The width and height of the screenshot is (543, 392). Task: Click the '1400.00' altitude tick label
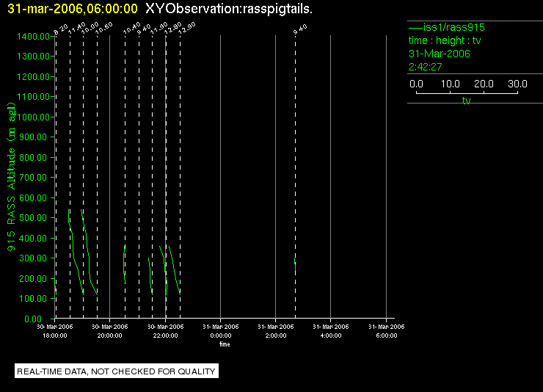point(33,37)
